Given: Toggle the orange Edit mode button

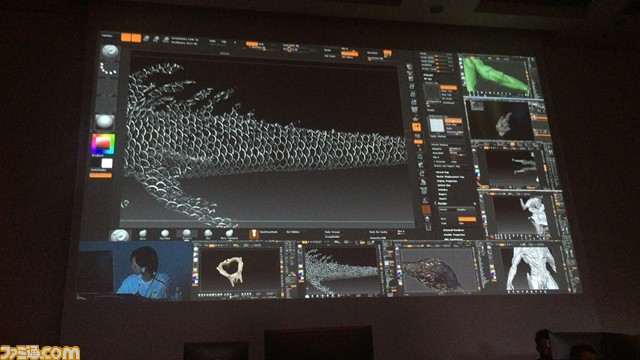Looking at the screenshot, I should point(126,38).
